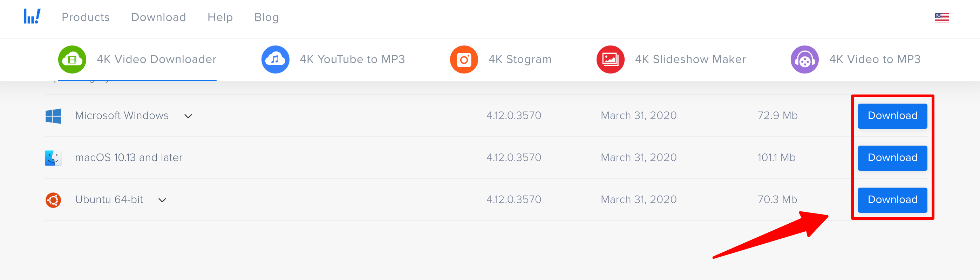Viewport: 980px width, 280px height.
Task: Click the green 4K Video Downloader icon
Action: [72, 59]
